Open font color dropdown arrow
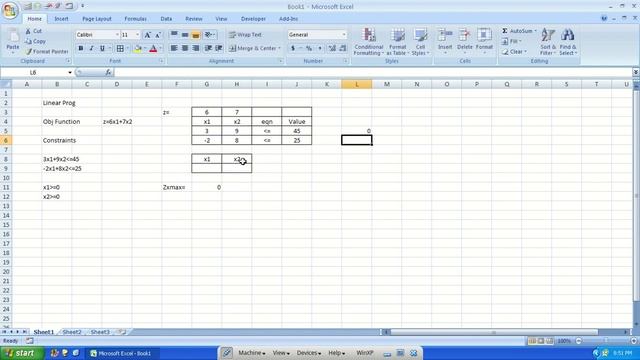The width and height of the screenshot is (640, 360). (x=160, y=49)
